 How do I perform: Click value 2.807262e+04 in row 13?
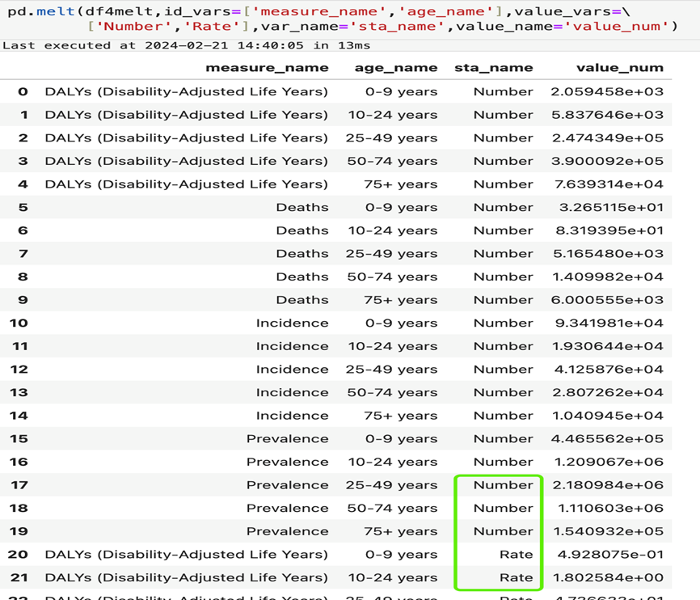[608, 393]
